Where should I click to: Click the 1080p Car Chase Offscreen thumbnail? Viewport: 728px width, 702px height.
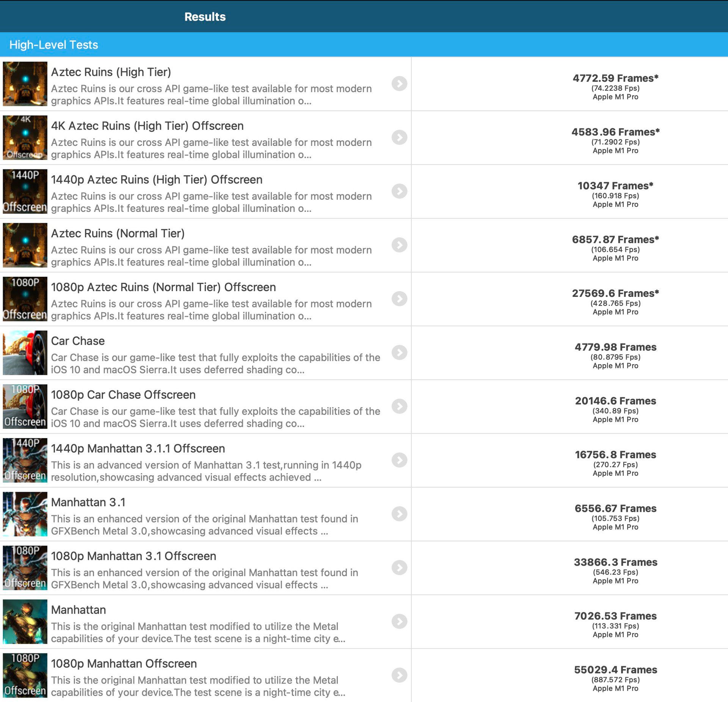tap(25, 406)
